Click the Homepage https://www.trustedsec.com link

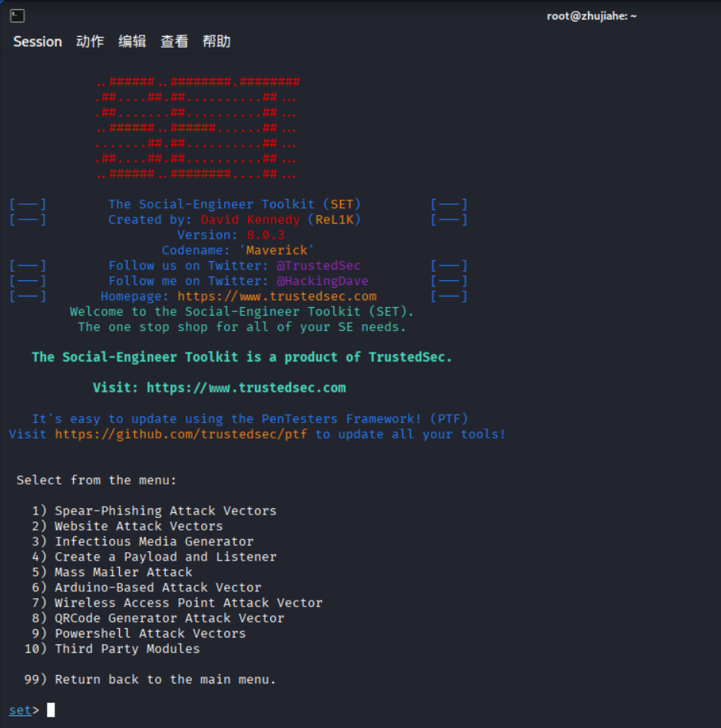click(277, 296)
